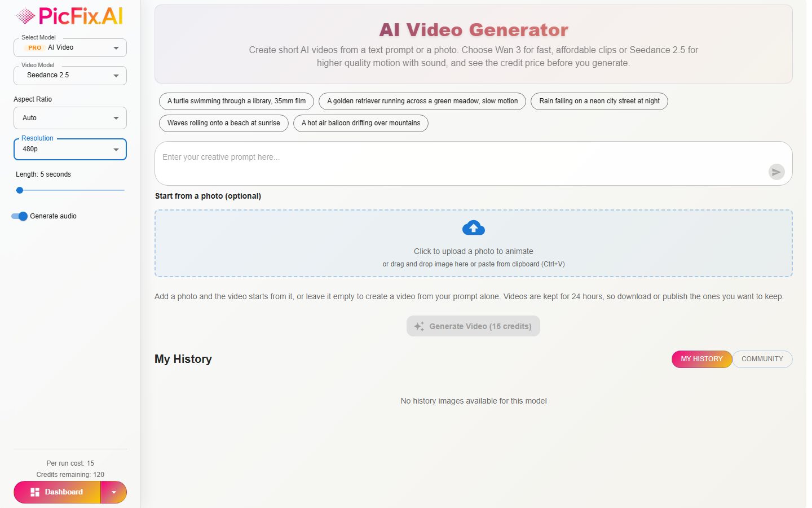This screenshot has width=812, height=508.
Task: Choose the turtle swimming through library prompt
Action: click(236, 101)
